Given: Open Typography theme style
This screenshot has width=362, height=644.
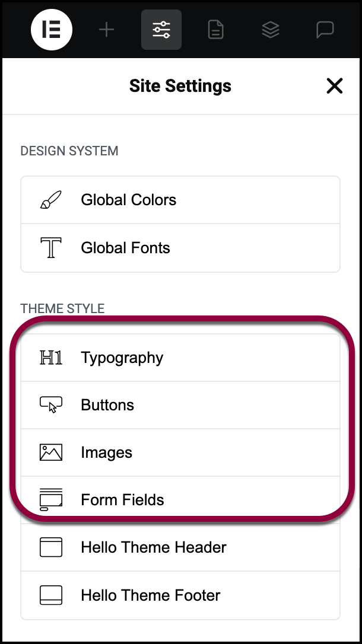Looking at the screenshot, I should tap(180, 358).
